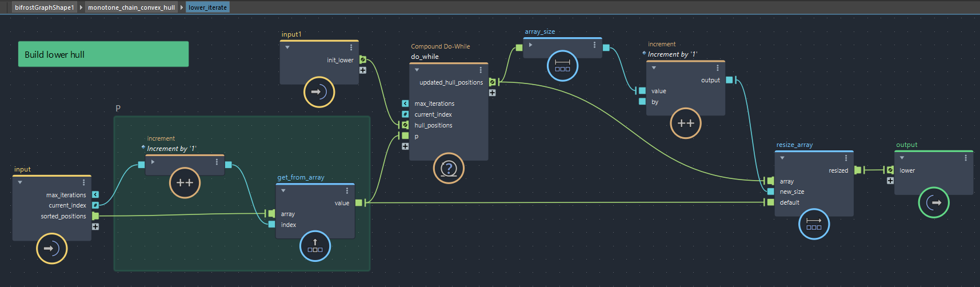
Task: Expand the array_size node
Action: pyautogui.click(x=530, y=45)
